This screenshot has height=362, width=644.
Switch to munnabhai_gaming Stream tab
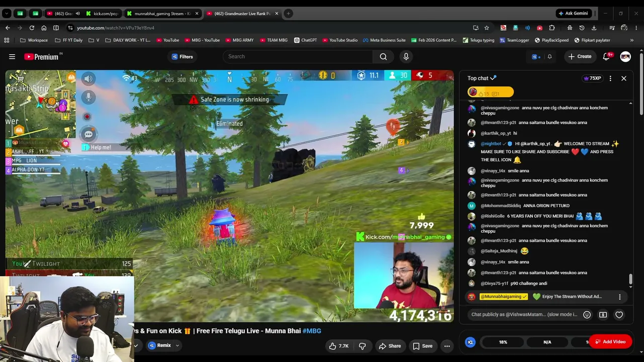click(x=162, y=14)
